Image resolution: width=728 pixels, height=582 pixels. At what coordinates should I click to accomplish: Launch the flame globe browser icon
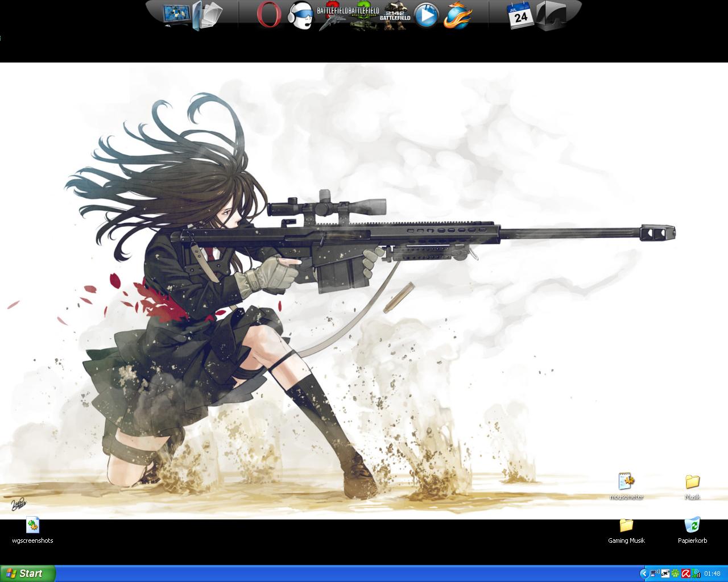457,15
